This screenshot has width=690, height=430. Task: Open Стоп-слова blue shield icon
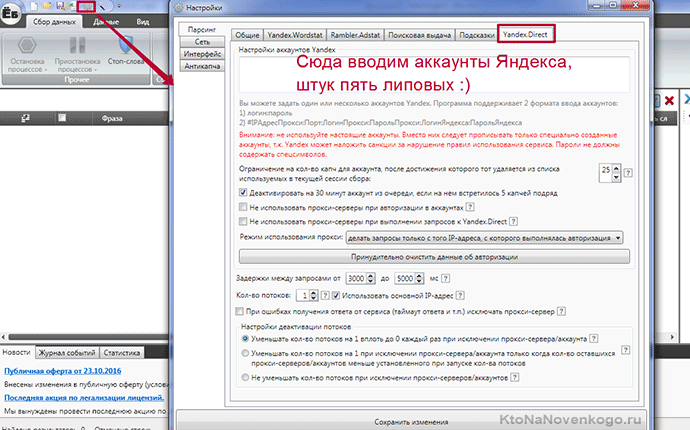click(x=126, y=45)
